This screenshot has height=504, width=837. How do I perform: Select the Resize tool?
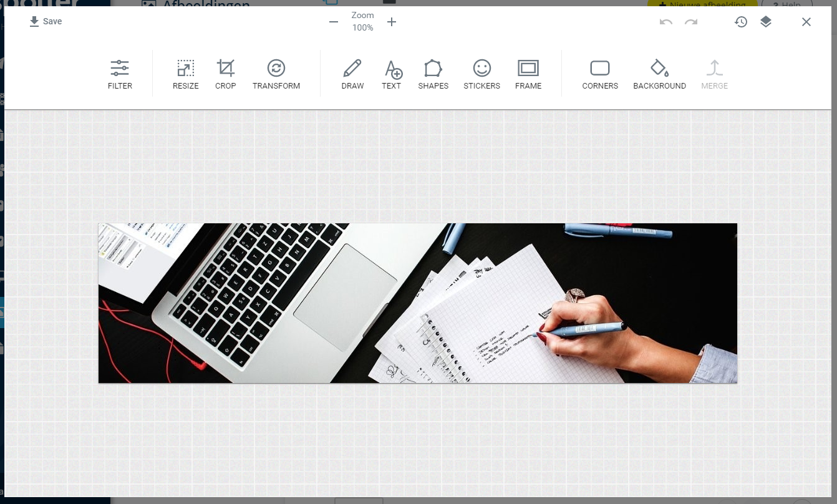click(185, 74)
